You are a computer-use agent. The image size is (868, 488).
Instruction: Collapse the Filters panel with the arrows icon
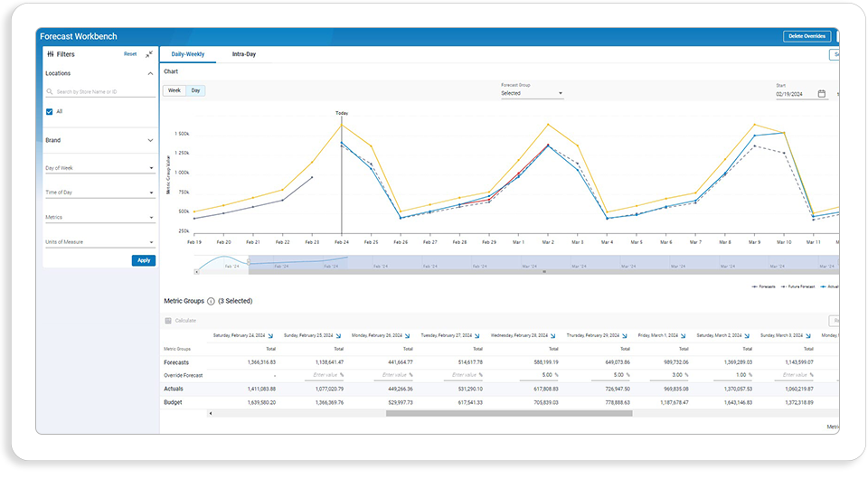click(149, 54)
